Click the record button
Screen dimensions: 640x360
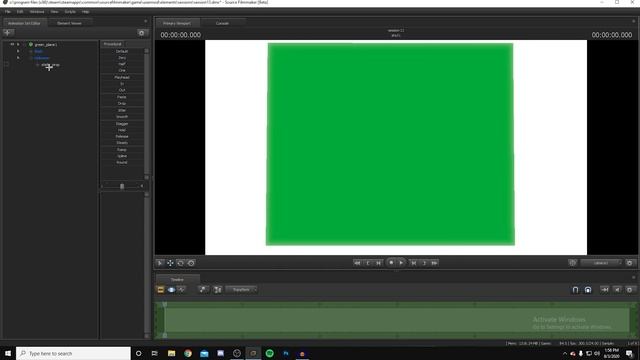391,263
